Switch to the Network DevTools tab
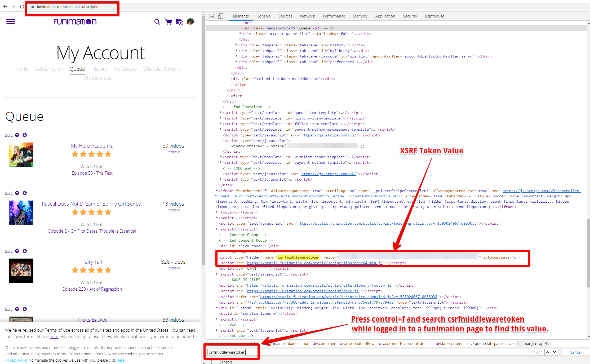 pyautogui.click(x=307, y=16)
